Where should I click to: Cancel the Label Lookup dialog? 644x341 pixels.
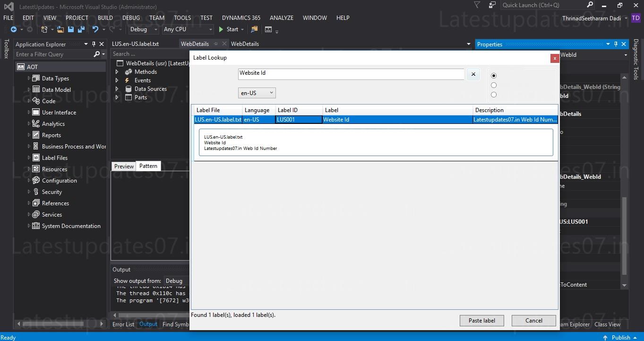click(533, 320)
